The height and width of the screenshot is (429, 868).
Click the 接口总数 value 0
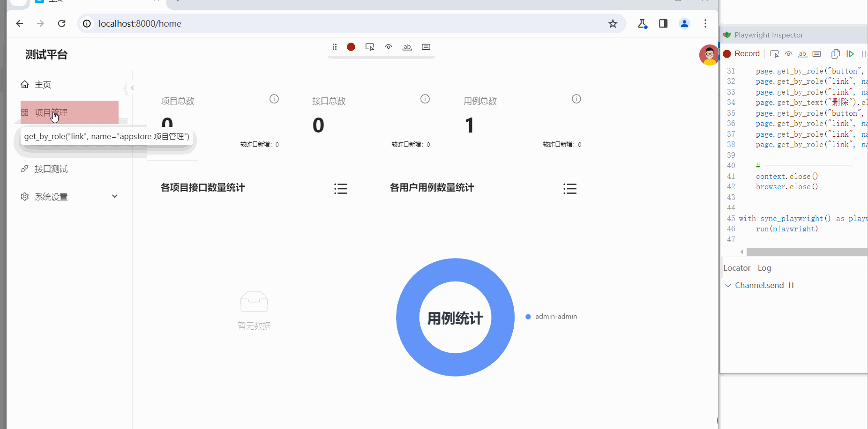coord(318,126)
